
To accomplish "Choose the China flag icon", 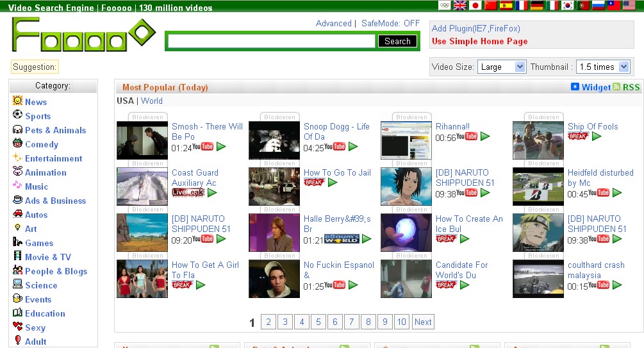I will coord(491,5).
